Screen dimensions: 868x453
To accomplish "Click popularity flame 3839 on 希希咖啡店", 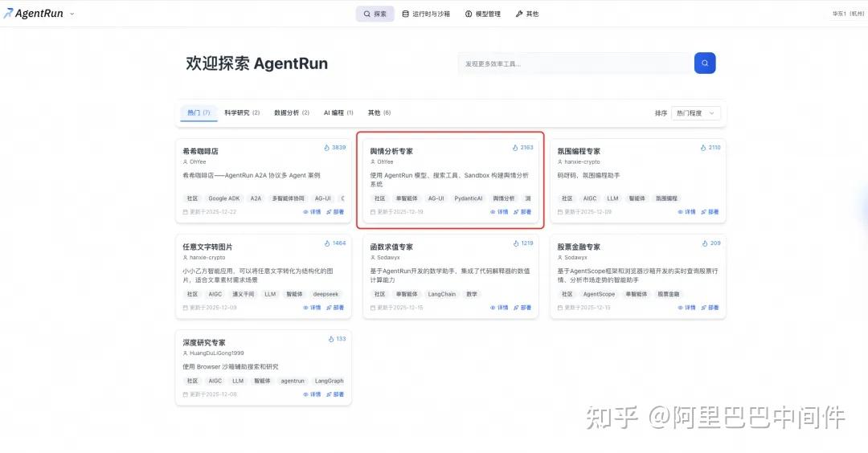I will 335,148.
